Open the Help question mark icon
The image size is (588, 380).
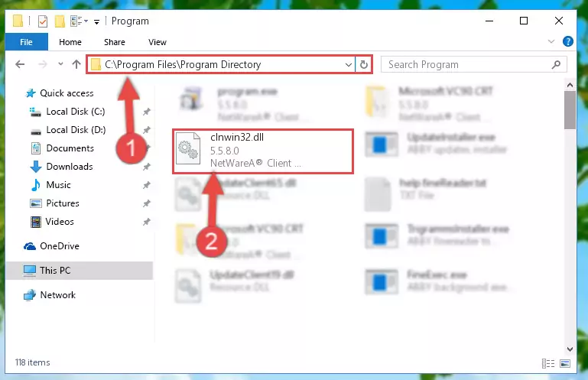568,41
